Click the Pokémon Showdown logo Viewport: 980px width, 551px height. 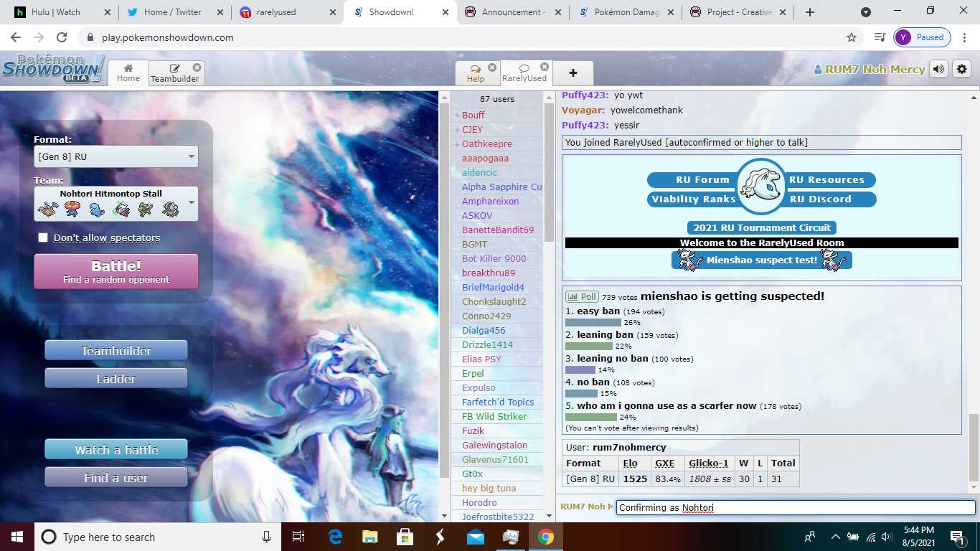[x=53, y=69]
